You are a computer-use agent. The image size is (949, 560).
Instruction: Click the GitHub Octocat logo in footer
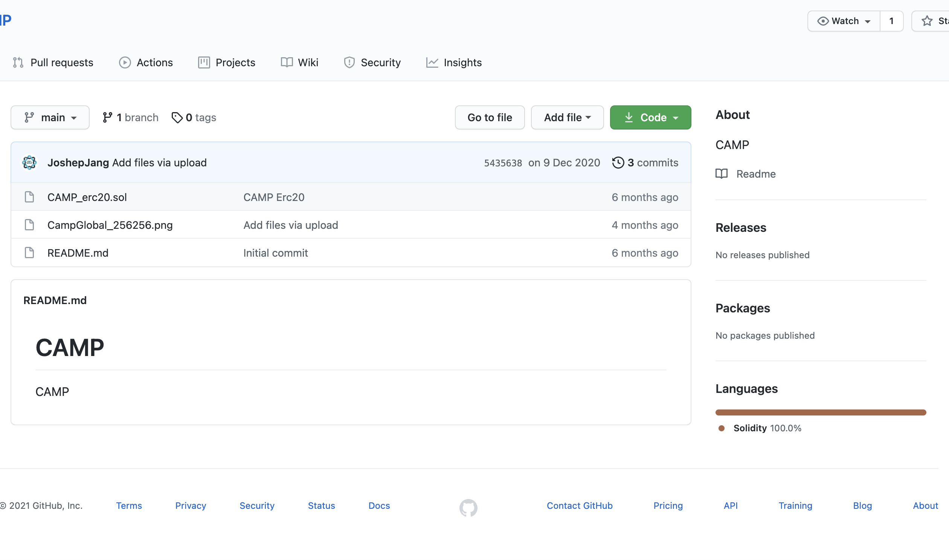tap(468, 508)
